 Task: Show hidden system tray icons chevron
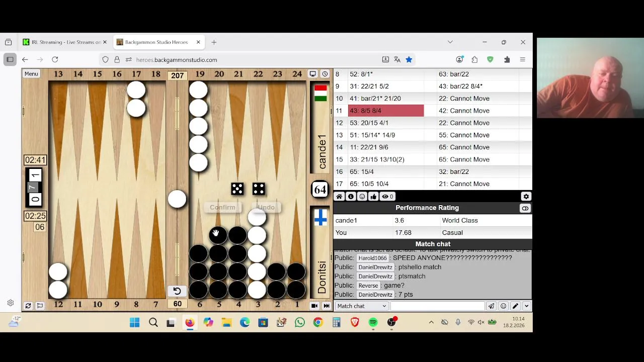click(431, 322)
